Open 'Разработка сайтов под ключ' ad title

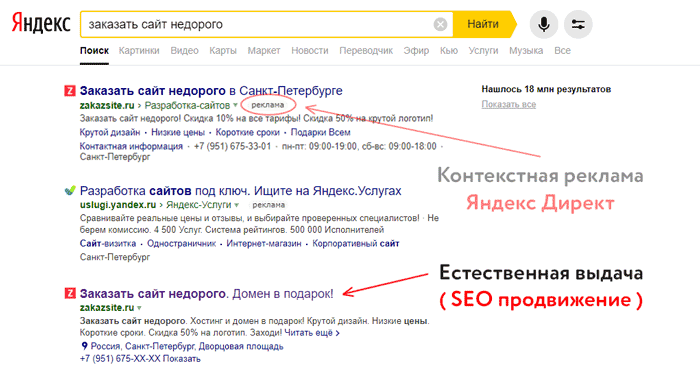pyautogui.click(x=241, y=191)
